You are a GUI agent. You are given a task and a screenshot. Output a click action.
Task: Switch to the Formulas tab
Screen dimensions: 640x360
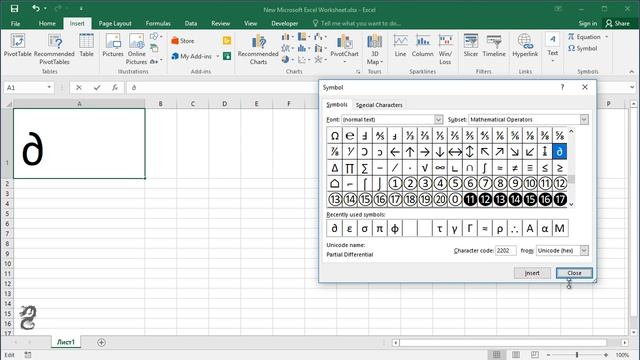(158, 23)
